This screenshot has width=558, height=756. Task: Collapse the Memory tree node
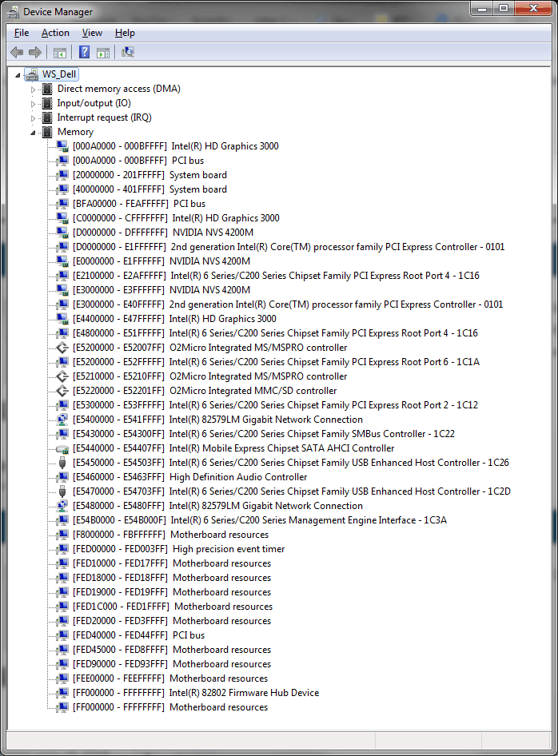[34, 133]
